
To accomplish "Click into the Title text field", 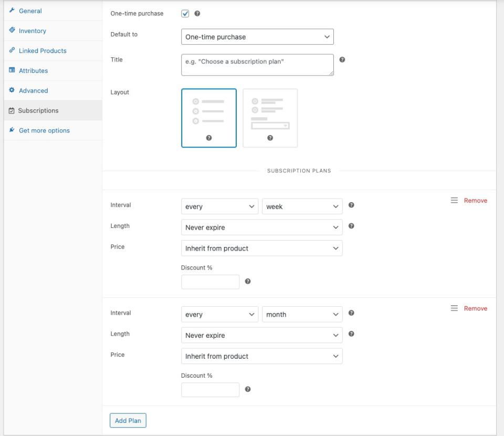I will pyautogui.click(x=257, y=65).
